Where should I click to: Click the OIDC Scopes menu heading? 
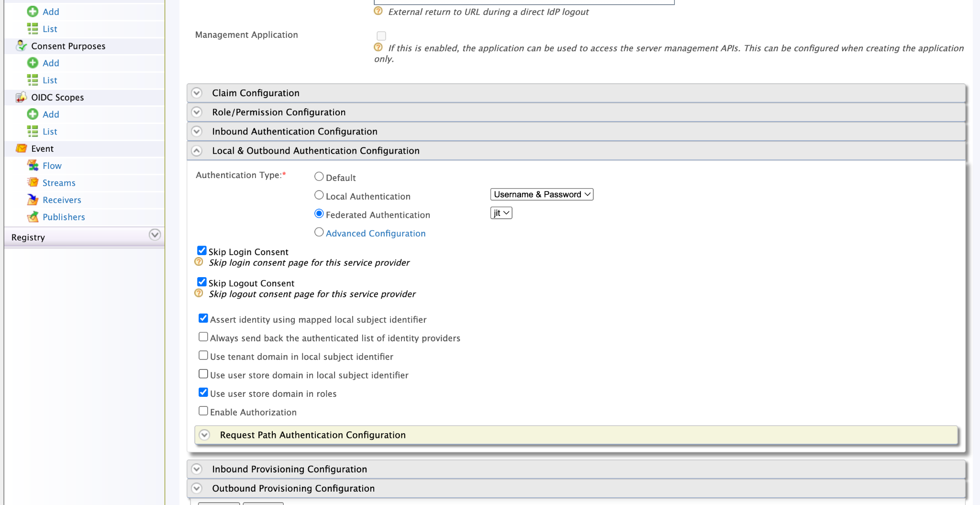pos(57,97)
